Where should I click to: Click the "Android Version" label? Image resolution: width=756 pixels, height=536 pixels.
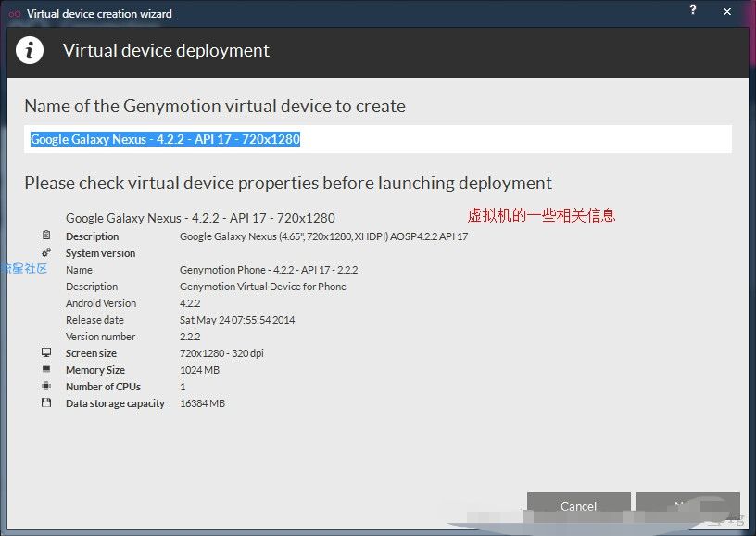(x=101, y=303)
